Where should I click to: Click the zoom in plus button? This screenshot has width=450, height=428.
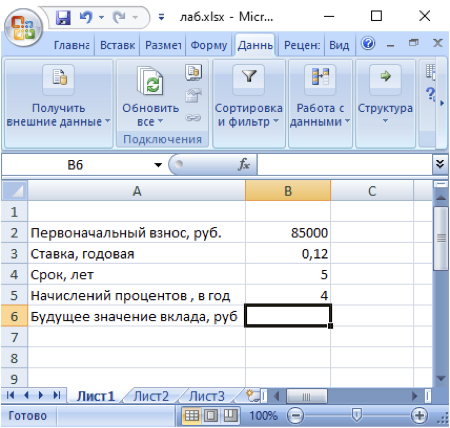pos(419,416)
